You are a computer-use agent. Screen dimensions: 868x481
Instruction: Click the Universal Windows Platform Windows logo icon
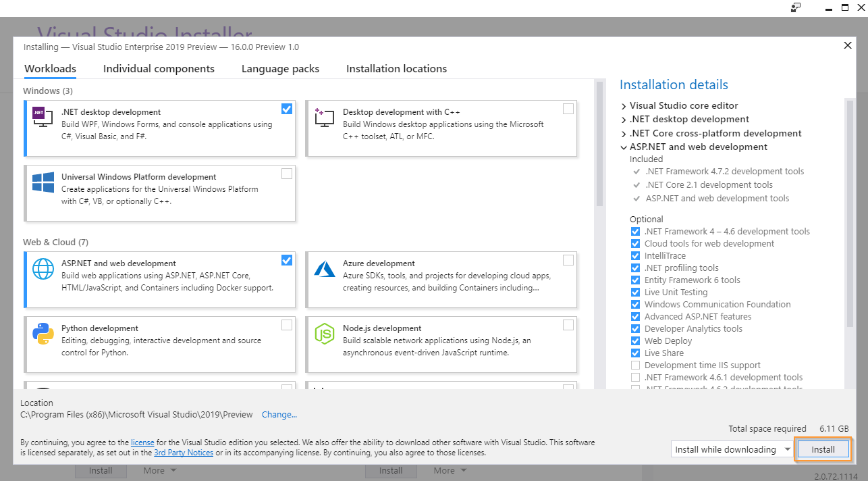(x=43, y=183)
